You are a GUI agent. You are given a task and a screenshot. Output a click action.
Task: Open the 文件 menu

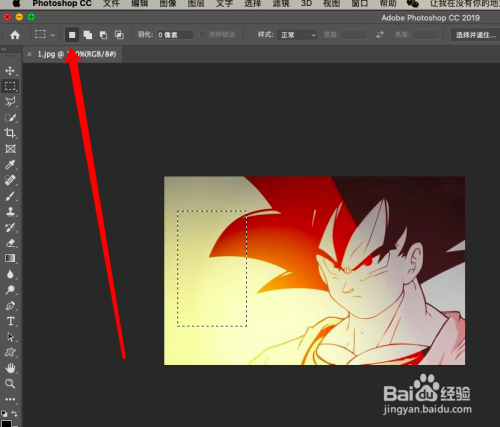tap(111, 4)
